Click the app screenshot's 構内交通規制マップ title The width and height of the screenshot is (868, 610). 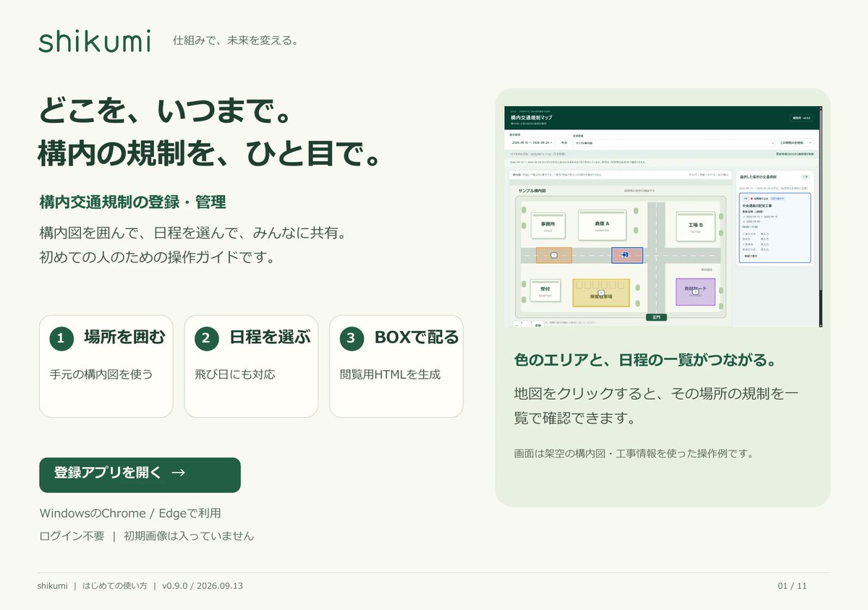pos(532,118)
